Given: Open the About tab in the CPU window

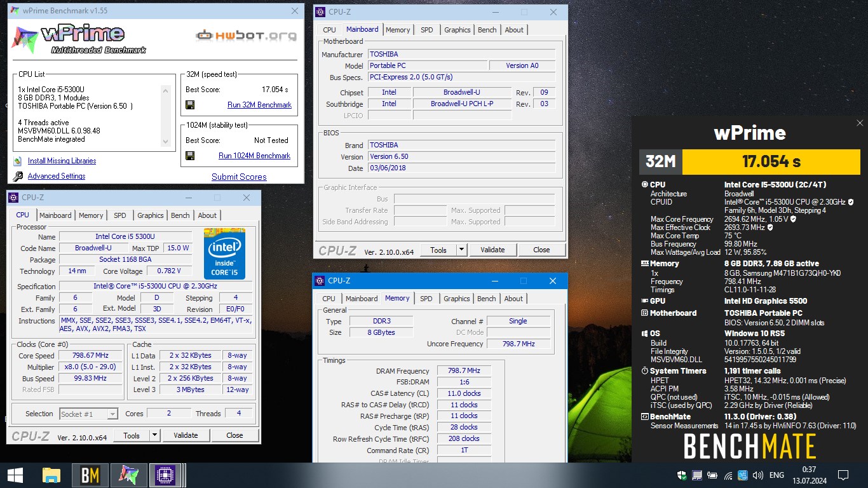Looking at the screenshot, I should (x=207, y=215).
